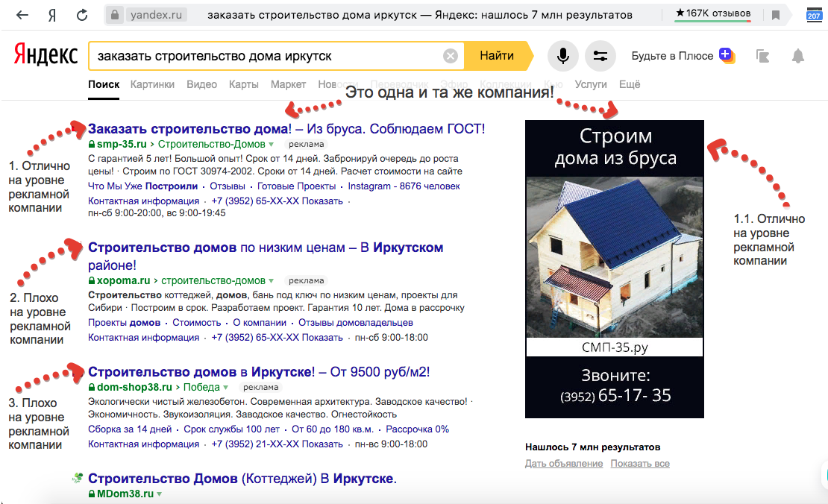Image resolution: width=828 pixels, height=504 pixels.
Task: Open Контактная информация under smp-35.ru ad
Action: point(144,201)
